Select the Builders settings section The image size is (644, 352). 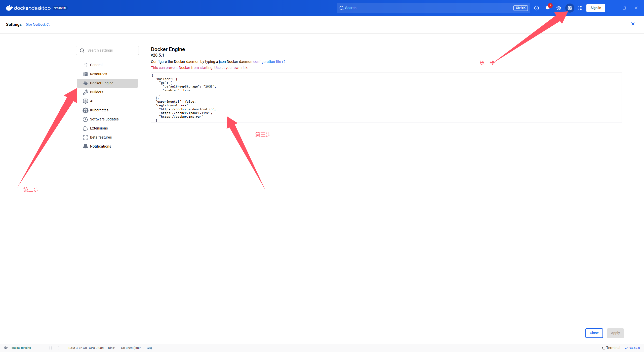[x=96, y=92]
